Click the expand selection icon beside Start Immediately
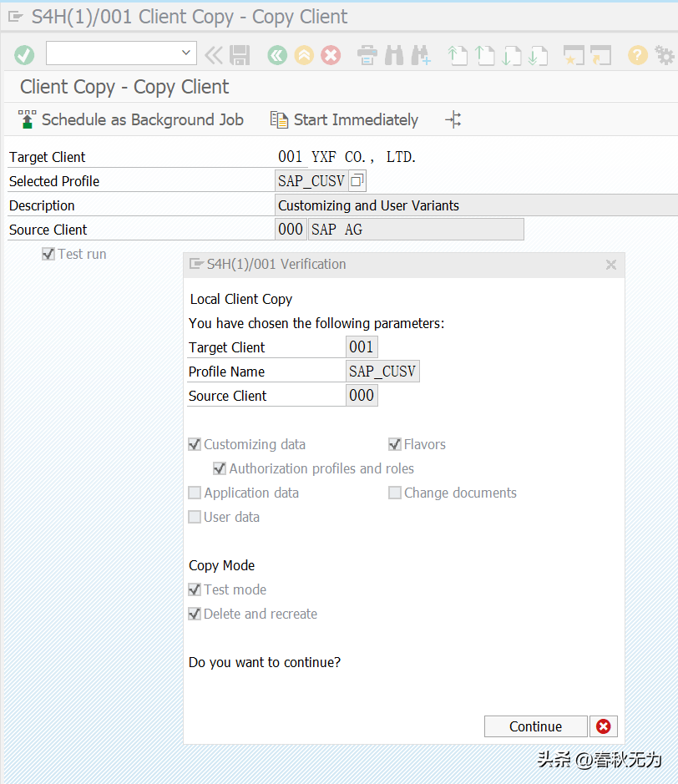This screenshot has width=678, height=784. click(453, 120)
